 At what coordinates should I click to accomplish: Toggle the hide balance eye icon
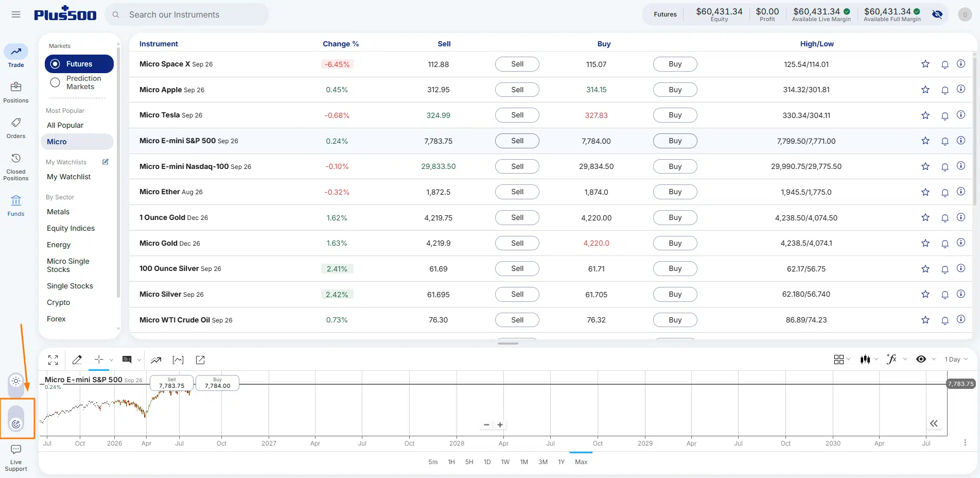tap(937, 14)
